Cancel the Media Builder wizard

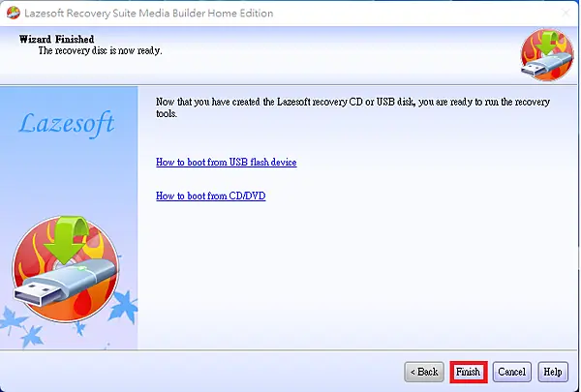pos(512,372)
